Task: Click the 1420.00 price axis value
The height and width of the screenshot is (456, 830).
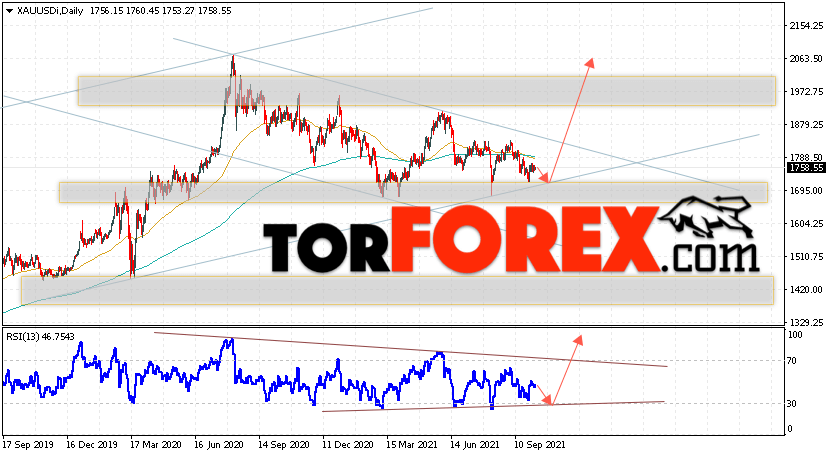Action: click(806, 290)
